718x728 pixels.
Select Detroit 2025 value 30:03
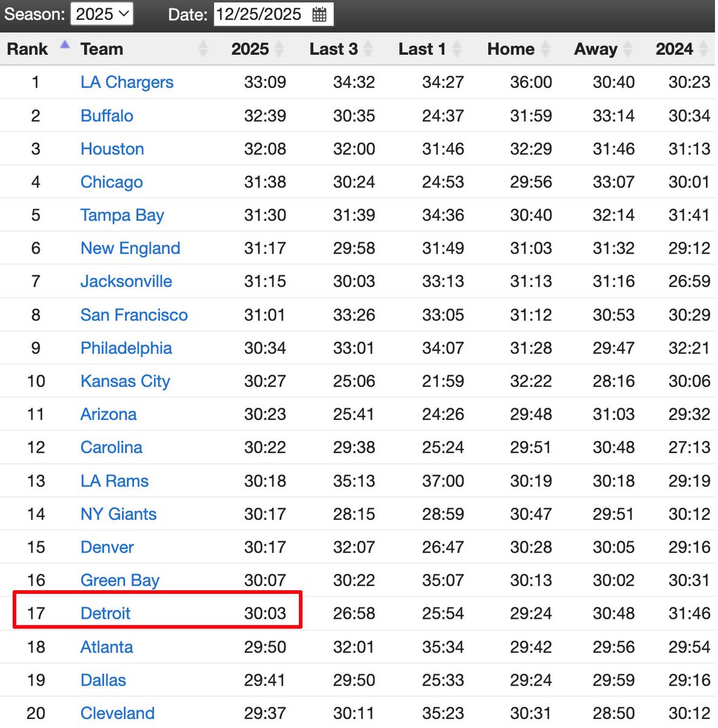click(x=265, y=613)
